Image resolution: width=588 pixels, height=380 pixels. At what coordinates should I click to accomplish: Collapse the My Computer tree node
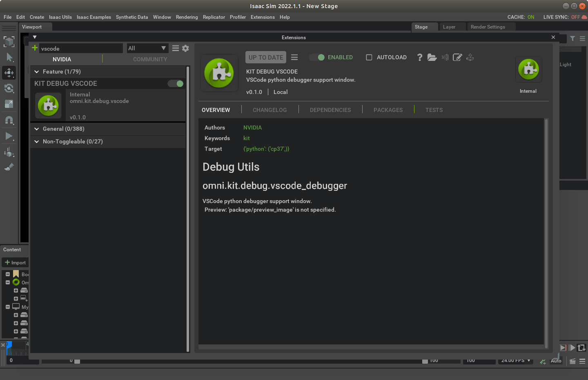[8, 307]
